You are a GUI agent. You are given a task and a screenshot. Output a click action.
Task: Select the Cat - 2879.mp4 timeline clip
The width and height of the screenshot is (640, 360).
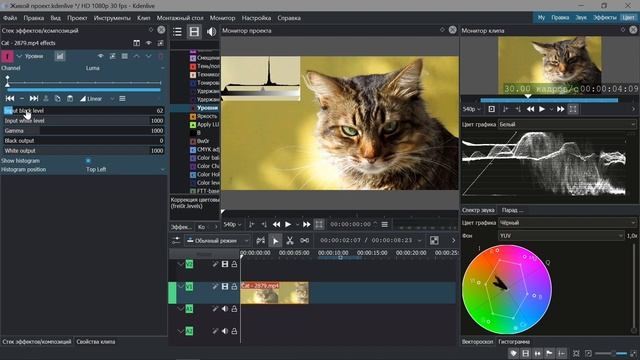[x=274, y=293]
